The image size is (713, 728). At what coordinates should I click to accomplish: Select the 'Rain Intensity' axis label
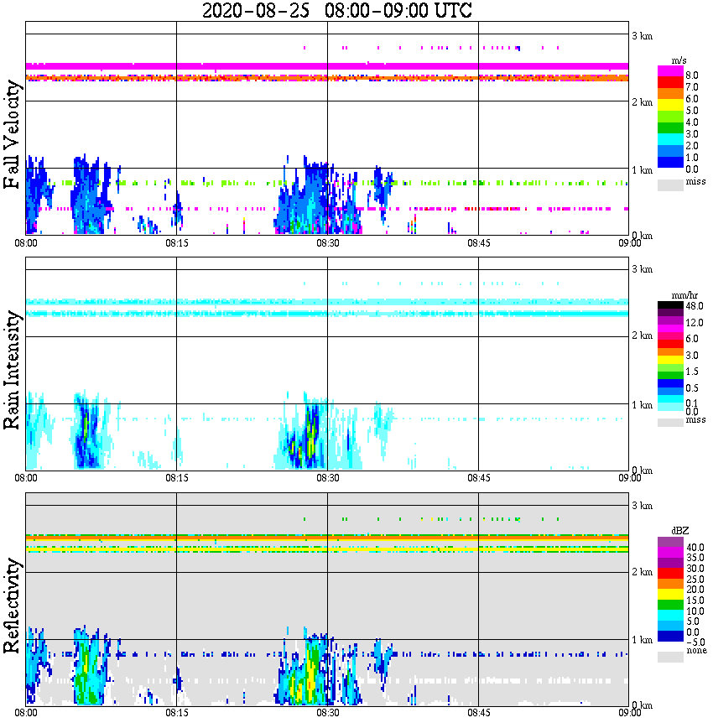(x=13, y=370)
